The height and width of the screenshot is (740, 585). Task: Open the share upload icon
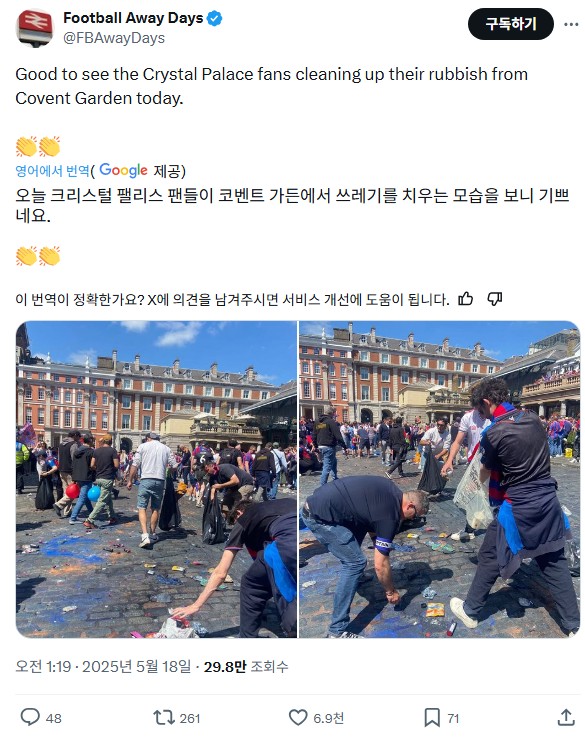(x=566, y=717)
